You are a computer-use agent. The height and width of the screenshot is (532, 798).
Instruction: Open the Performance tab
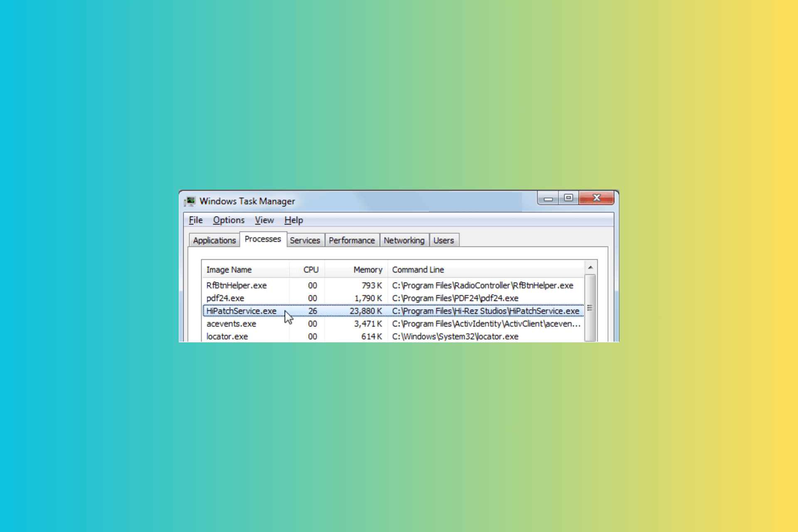[x=352, y=240]
